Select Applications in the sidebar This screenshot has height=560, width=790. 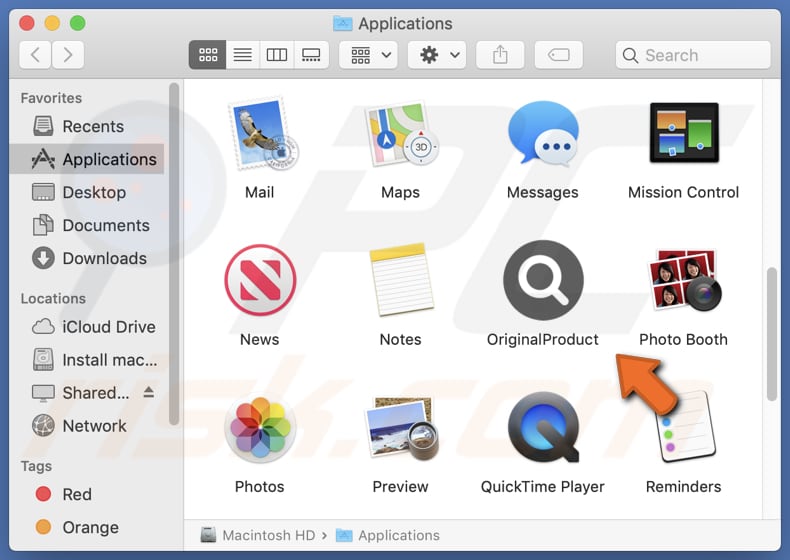pyautogui.click(x=87, y=159)
